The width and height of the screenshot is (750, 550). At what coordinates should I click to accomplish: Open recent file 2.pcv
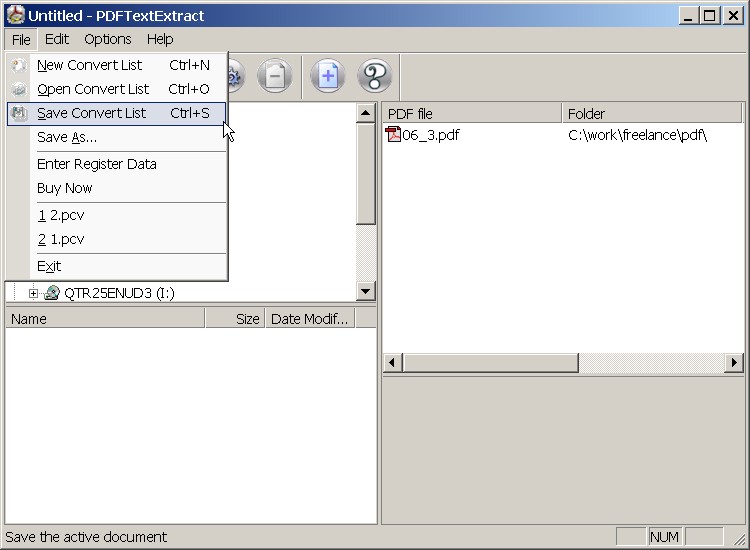click(x=116, y=215)
